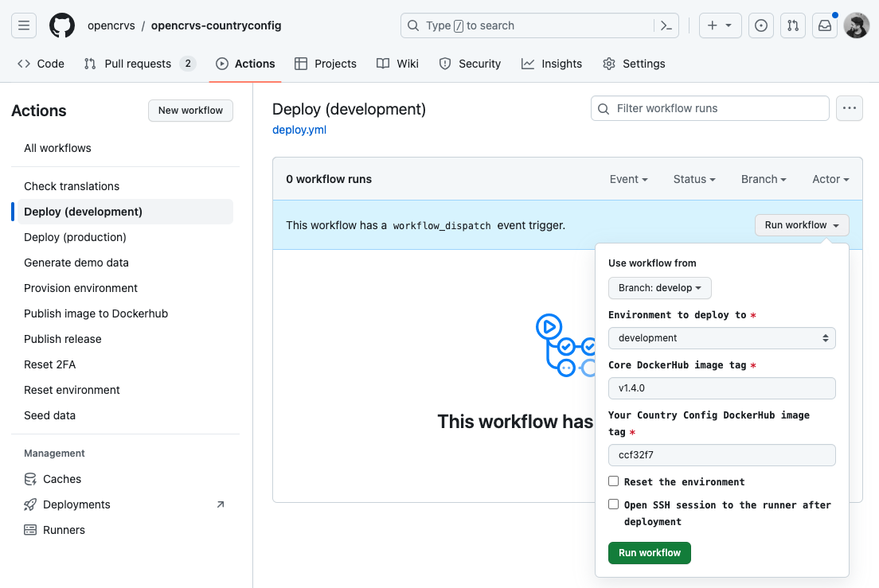Expand the Branch: develop selector
The width and height of the screenshot is (879, 588).
pyautogui.click(x=659, y=288)
